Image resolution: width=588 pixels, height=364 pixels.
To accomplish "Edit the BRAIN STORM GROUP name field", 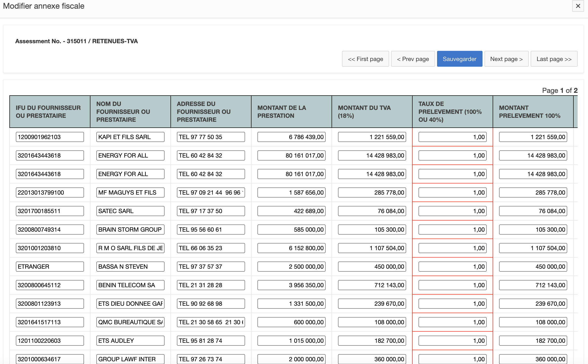I will click(x=130, y=230).
